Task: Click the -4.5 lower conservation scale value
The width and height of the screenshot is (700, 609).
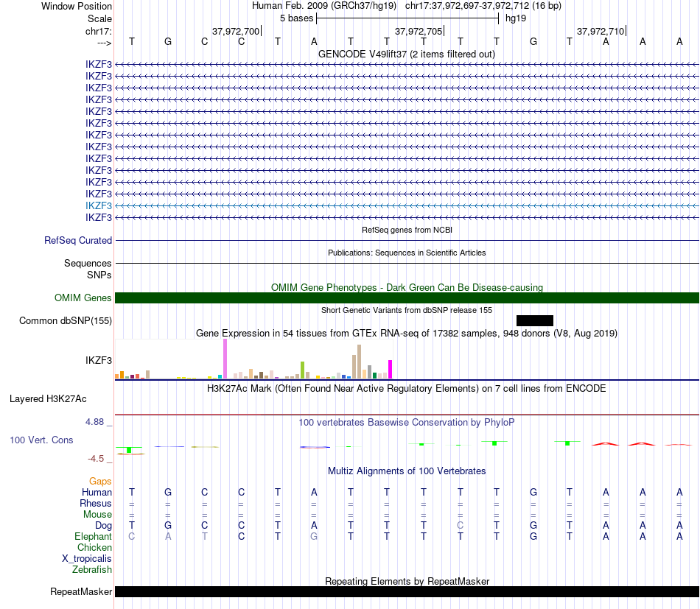Action: point(96,458)
